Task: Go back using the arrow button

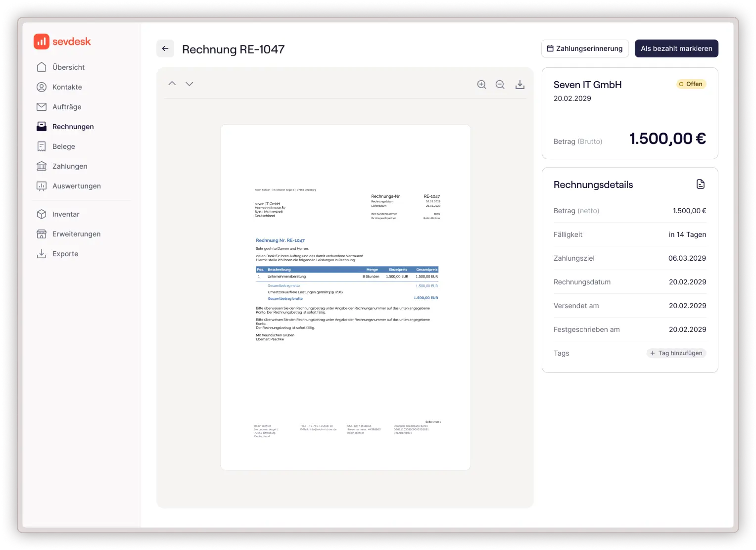Action: point(165,48)
